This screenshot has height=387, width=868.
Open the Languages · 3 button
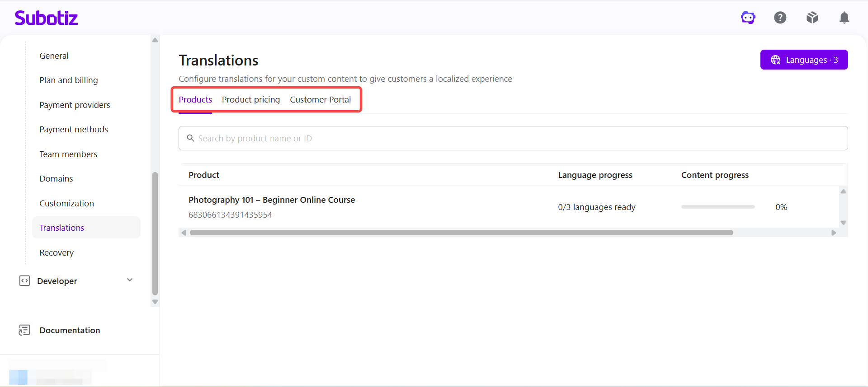804,60
